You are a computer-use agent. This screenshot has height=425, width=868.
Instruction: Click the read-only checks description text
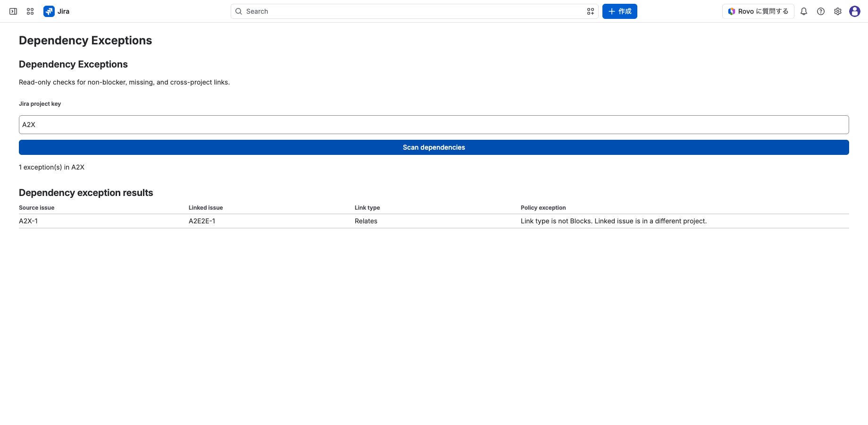point(124,82)
